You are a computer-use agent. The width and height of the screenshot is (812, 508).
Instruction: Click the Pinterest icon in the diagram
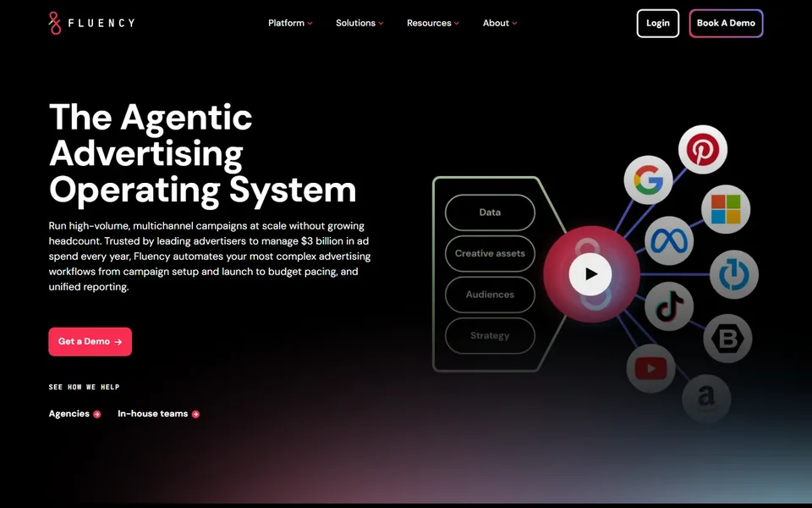coord(703,150)
